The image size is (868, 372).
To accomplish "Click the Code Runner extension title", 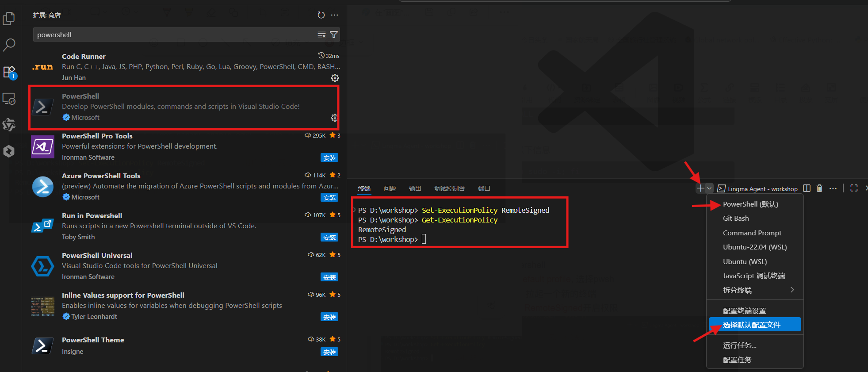I will (84, 57).
